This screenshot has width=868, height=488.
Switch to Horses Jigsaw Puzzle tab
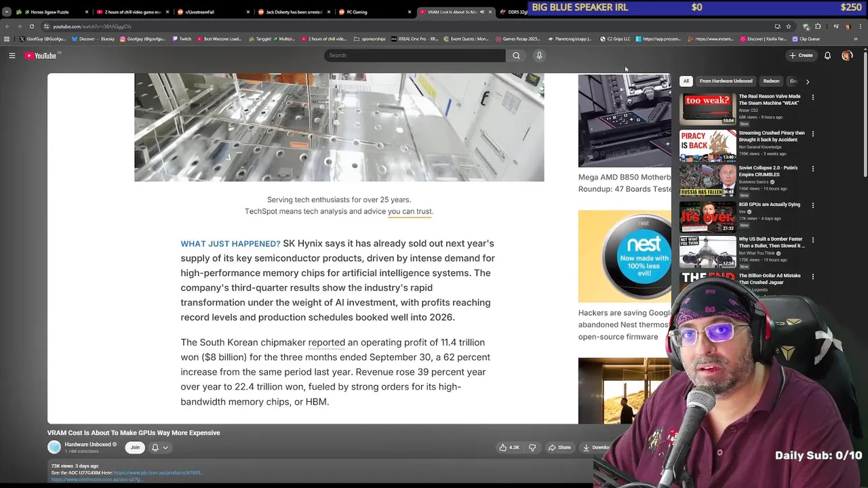(x=53, y=12)
